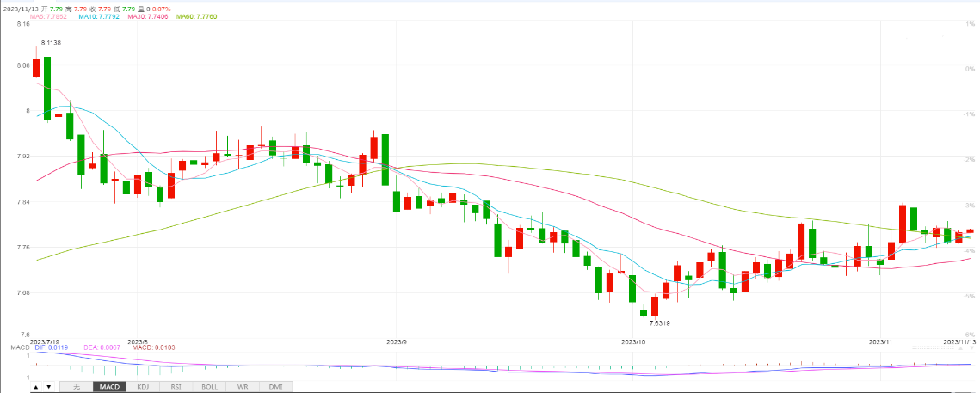This screenshot has height=393, width=980.
Task: Switch to the DMI indicator tab
Action: [x=275, y=388]
